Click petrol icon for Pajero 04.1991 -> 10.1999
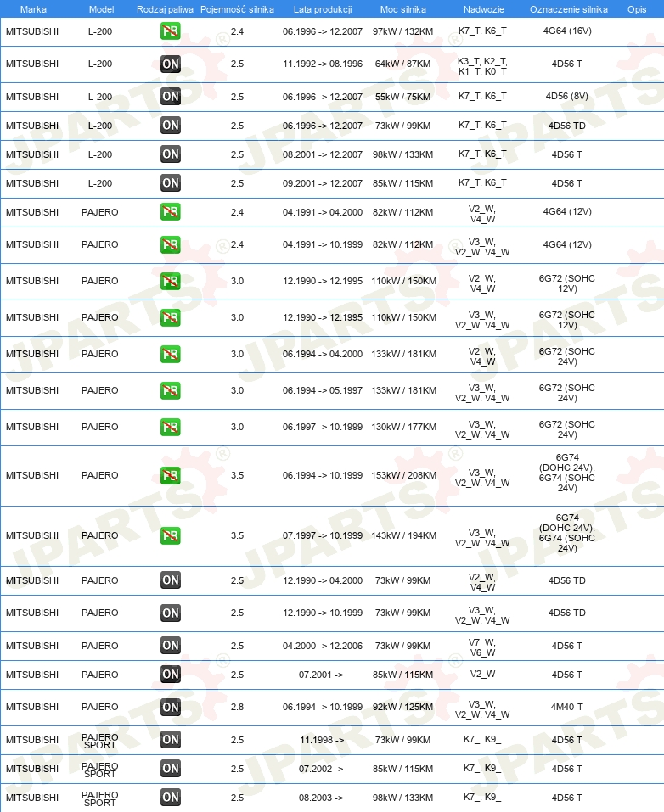Viewport: 664px width, 812px height. (x=170, y=244)
